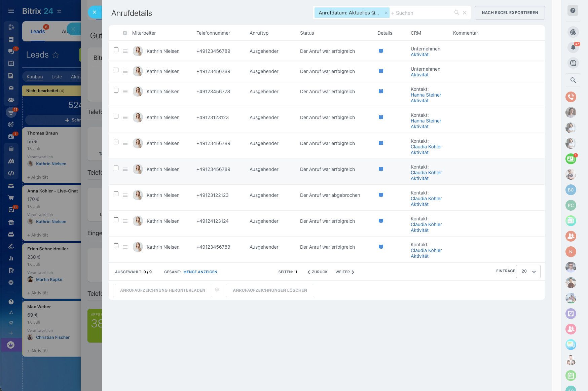
Task: Open the help question mark icon
Action: click(x=573, y=10)
